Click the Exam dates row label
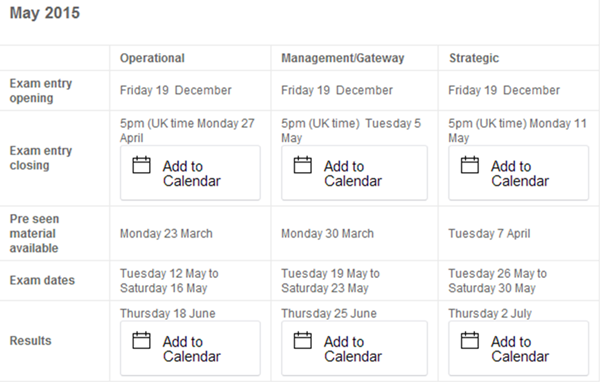This screenshot has width=600, height=382. click(x=42, y=280)
